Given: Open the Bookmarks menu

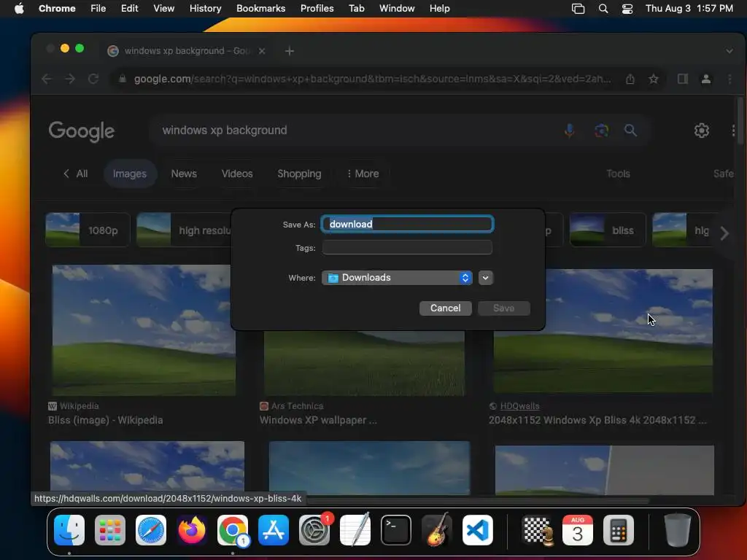Looking at the screenshot, I should coord(260,9).
